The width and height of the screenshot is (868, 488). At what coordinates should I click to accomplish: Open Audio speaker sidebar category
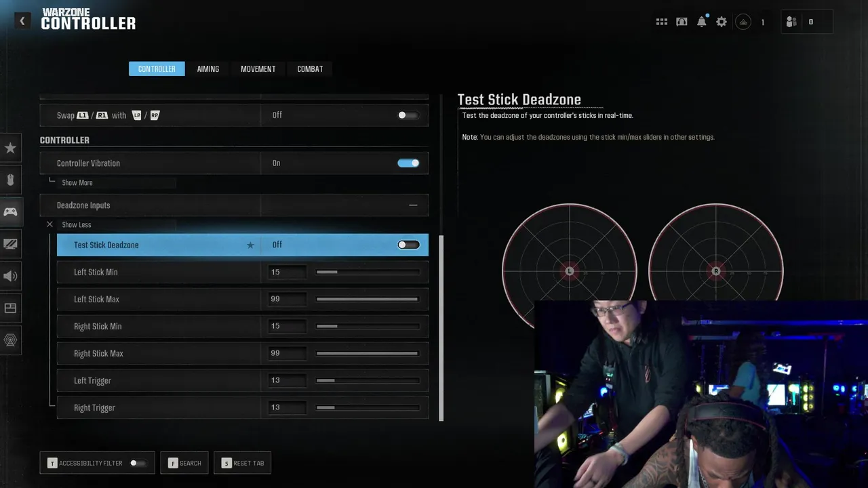(x=10, y=276)
